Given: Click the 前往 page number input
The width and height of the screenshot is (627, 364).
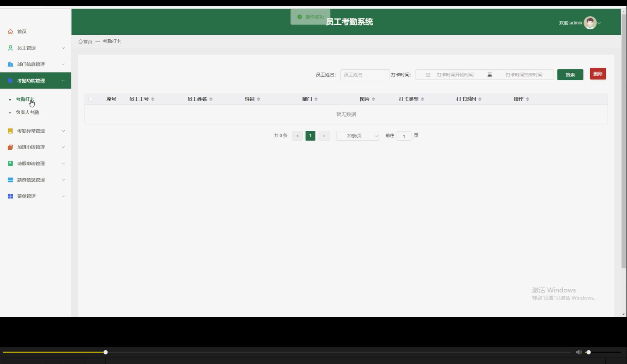Looking at the screenshot, I should point(404,136).
